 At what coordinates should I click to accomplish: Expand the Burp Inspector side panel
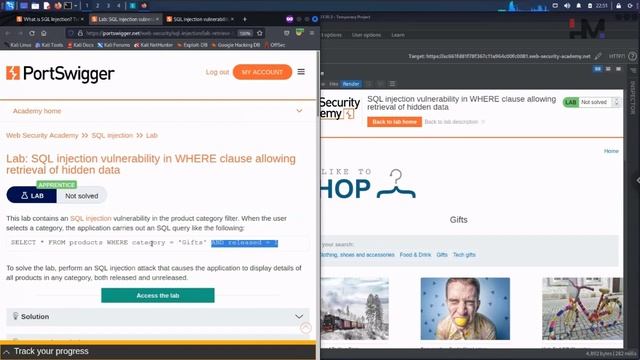pos(633,98)
